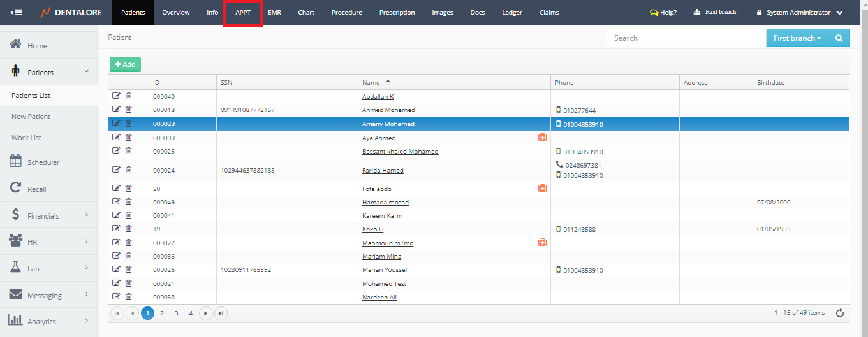This screenshot has height=337, width=868.
Task: Delete the Ahmed Mohamed patient row
Action: (x=128, y=110)
